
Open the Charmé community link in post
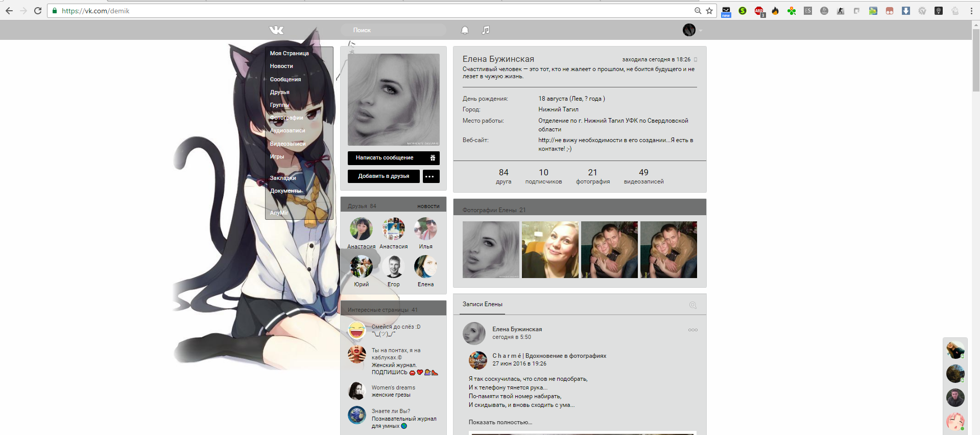tap(549, 356)
